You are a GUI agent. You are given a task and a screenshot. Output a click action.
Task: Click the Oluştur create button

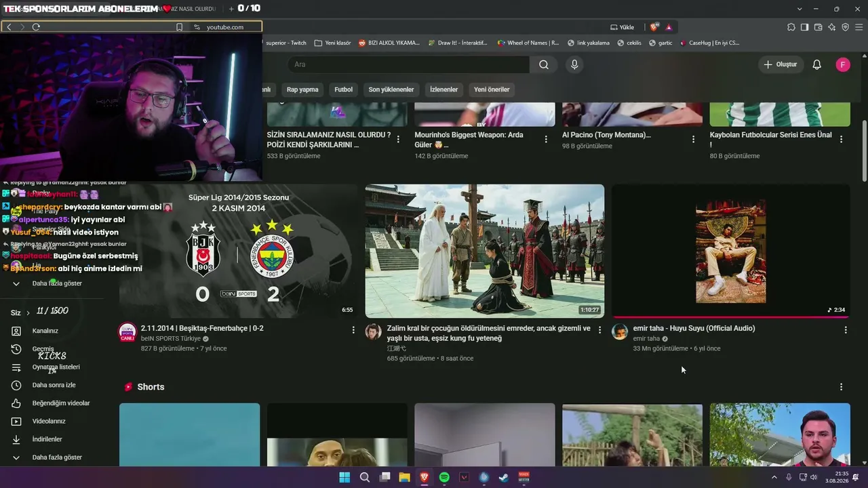coord(781,64)
